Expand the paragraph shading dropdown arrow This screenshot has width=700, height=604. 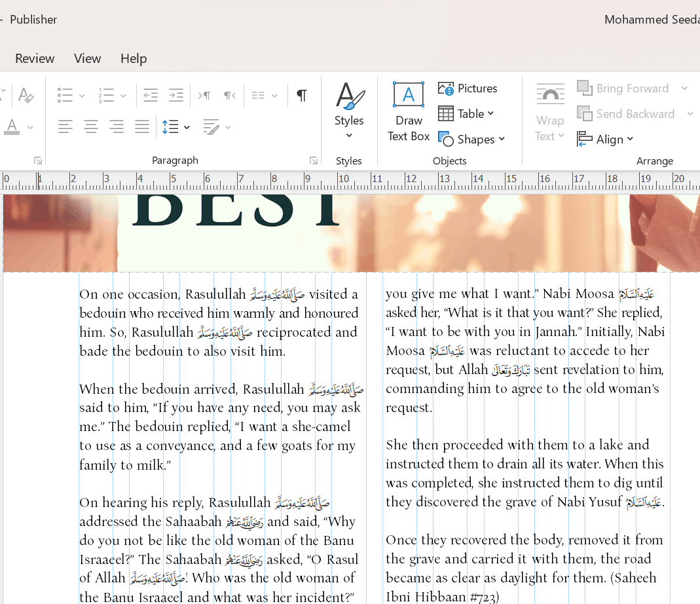coord(228,127)
